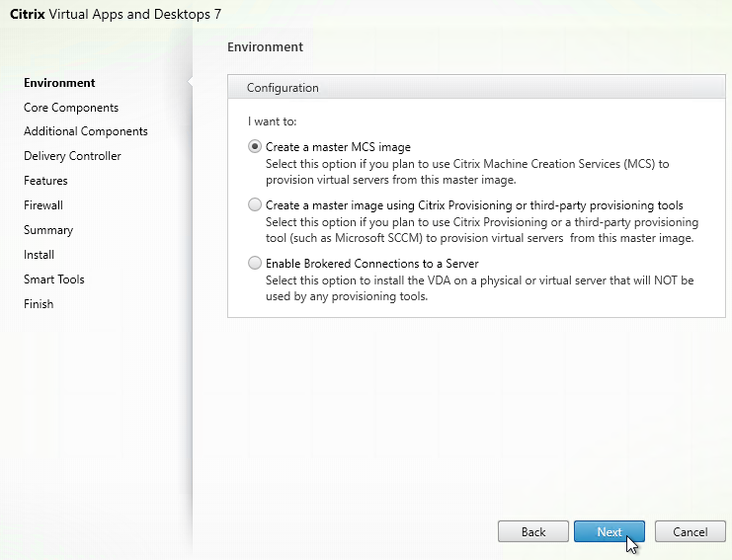Click the Back button
The image size is (732, 560).
(x=533, y=531)
